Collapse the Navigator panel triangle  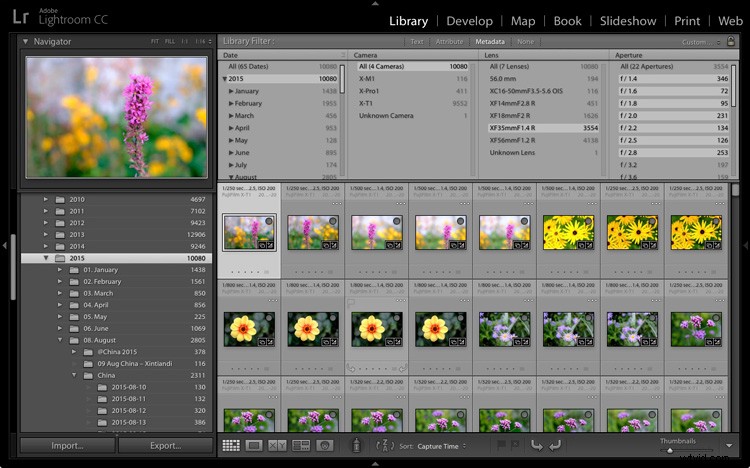[x=25, y=42]
